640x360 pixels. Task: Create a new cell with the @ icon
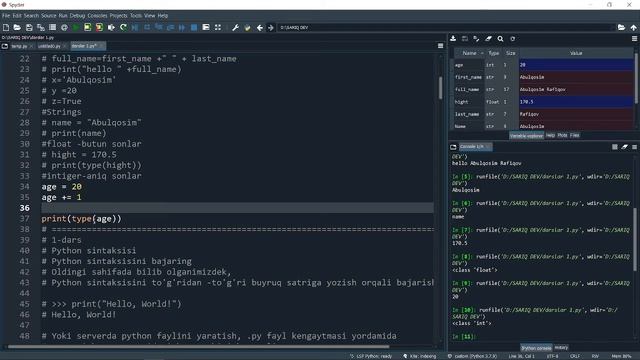tap(64, 27)
